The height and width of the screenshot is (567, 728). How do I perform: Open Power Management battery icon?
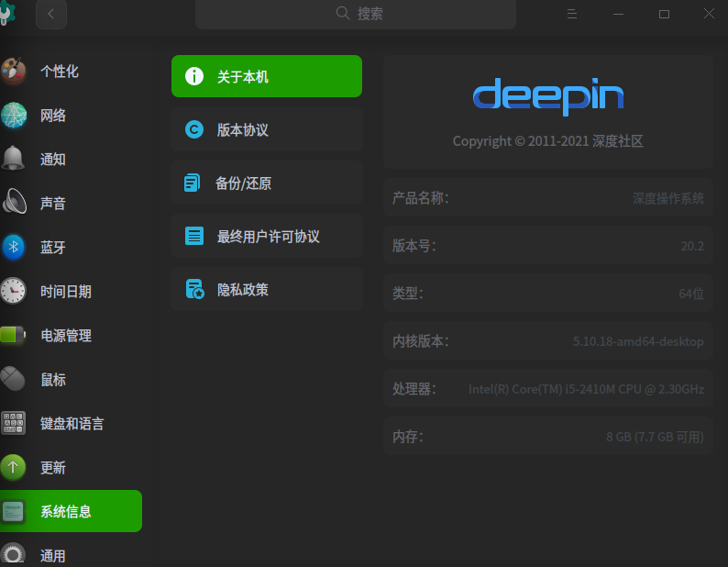click(13, 335)
